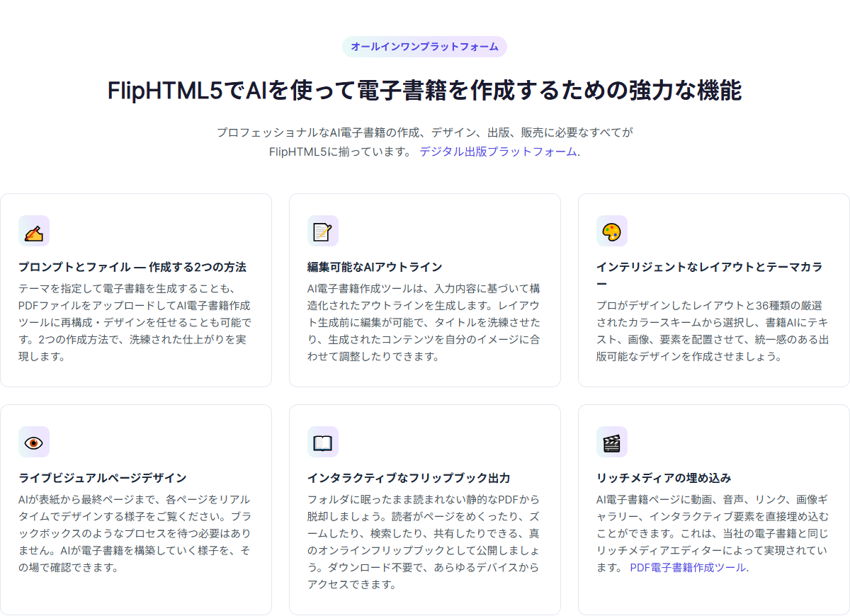Open the デジタル出版プラットフォーム link
850x616 pixels.
pyautogui.click(x=498, y=152)
